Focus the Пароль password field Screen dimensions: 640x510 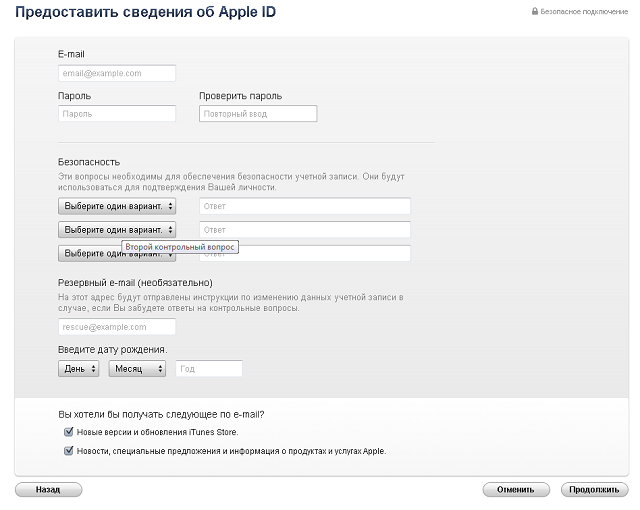tap(117, 114)
